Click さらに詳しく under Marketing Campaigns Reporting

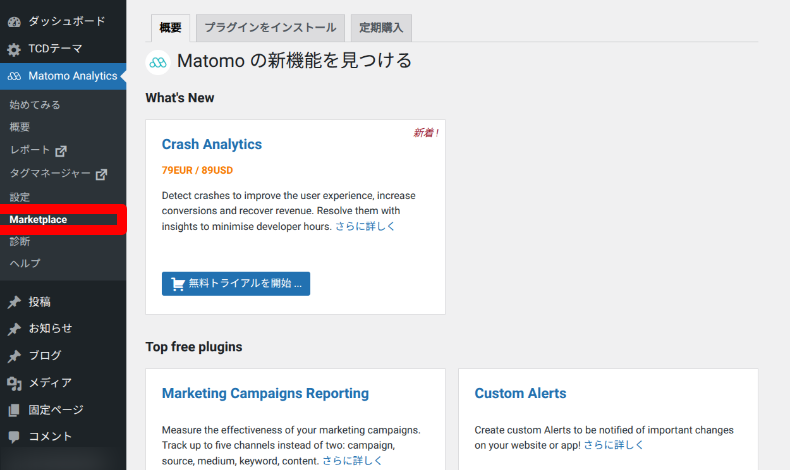[352, 460]
